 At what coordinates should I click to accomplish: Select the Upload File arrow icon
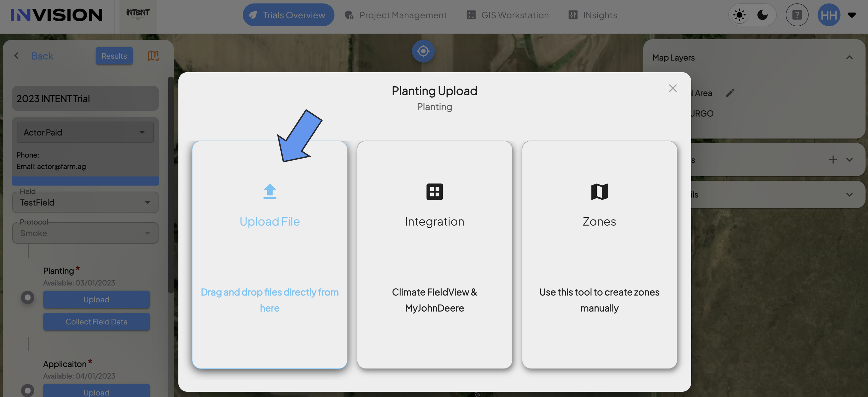[270, 191]
